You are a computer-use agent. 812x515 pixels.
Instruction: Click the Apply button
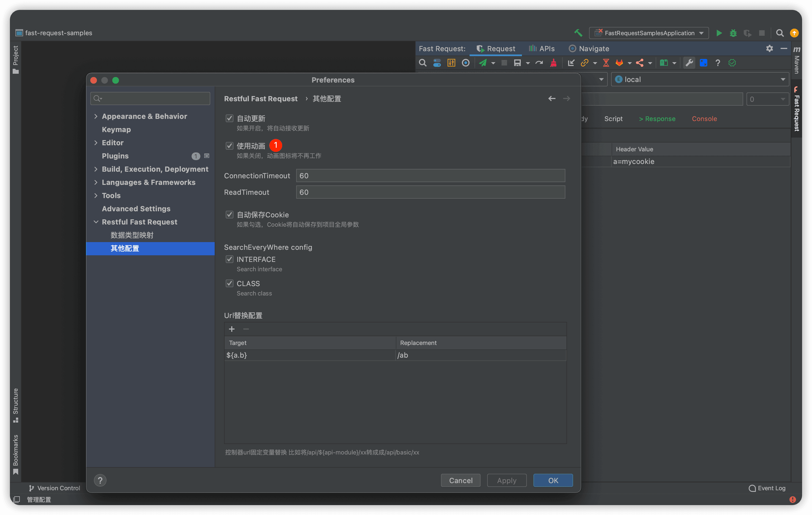pos(506,480)
